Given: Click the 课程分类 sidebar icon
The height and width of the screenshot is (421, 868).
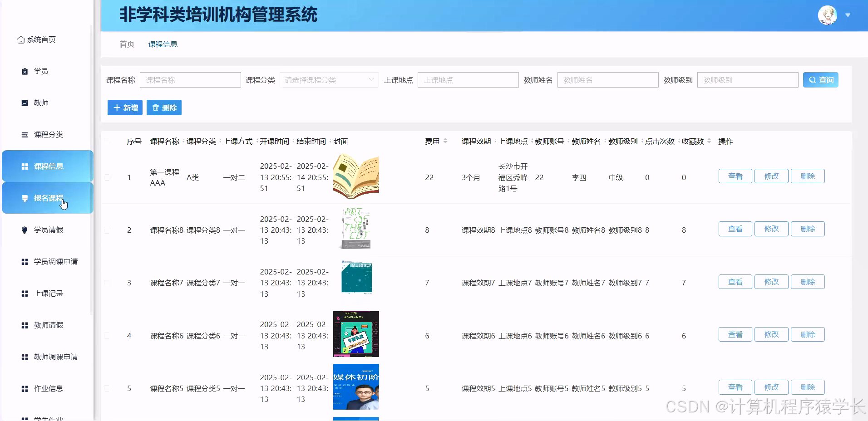Looking at the screenshot, I should pyautogui.click(x=25, y=134).
